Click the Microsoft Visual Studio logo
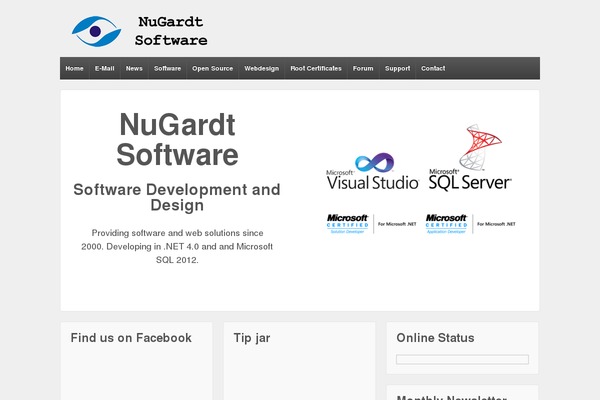Screen dimensions: 600x400 (x=372, y=172)
